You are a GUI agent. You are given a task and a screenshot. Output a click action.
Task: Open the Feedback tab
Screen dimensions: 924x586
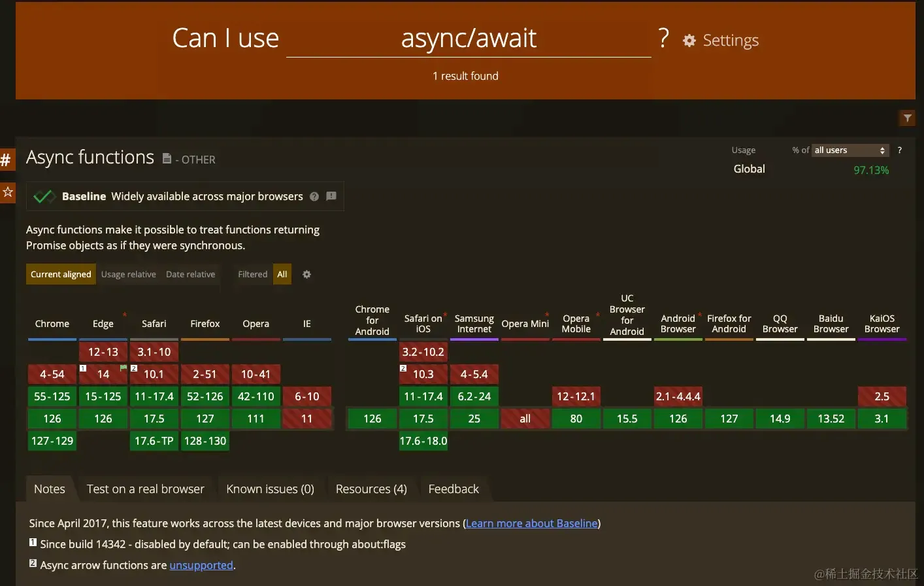[x=454, y=489]
